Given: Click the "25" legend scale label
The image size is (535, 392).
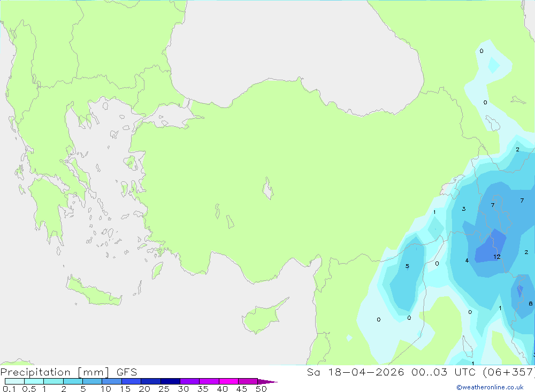Looking at the screenshot, I should tap(164, 389).
